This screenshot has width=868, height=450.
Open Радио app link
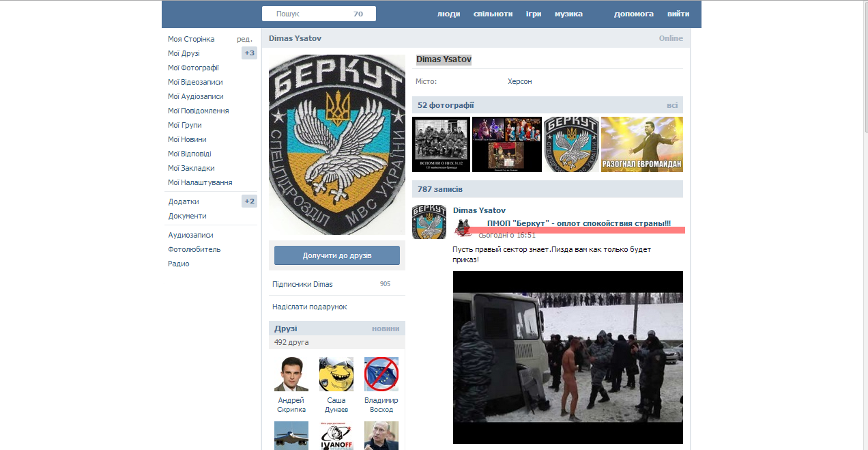click(179, 264)
